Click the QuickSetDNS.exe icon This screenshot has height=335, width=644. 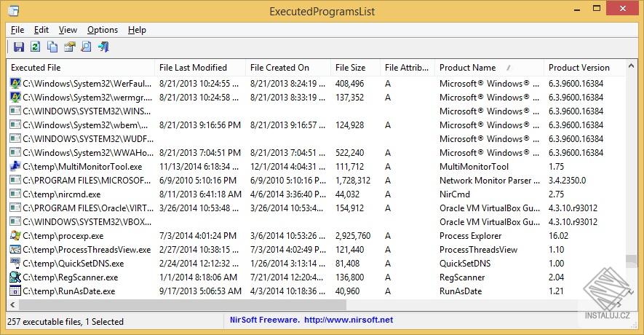[15, 263]
